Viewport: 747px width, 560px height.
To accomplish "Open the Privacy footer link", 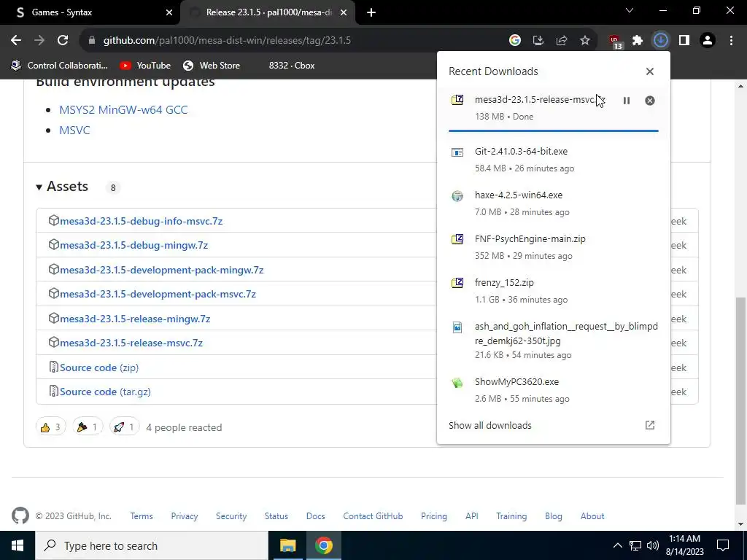I will coord(185,516).
